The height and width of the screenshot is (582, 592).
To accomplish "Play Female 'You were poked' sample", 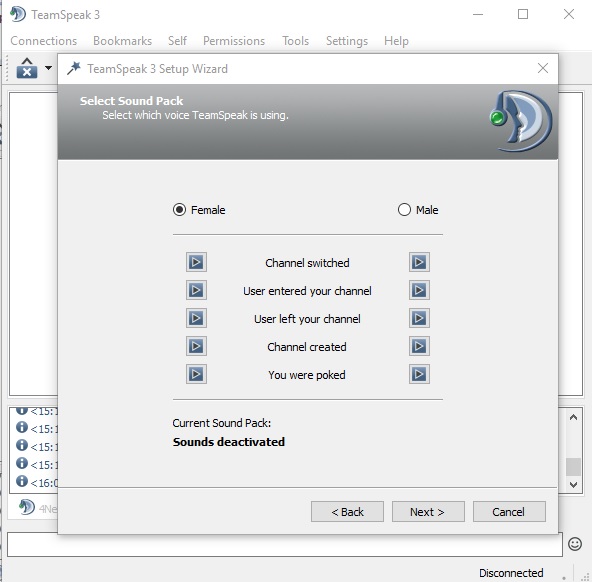I will (x=196, y=374).
